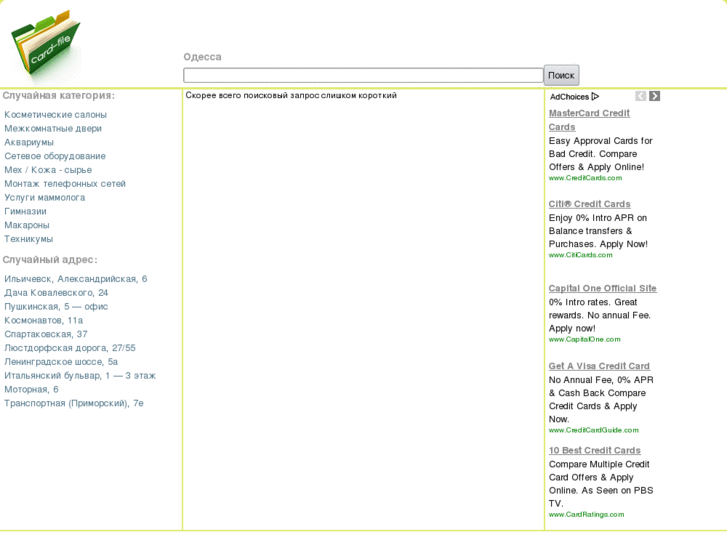The image size is (727, 545).
Task: Click '0% Intro rates. Great' ad text
Action: click(593, 302)
